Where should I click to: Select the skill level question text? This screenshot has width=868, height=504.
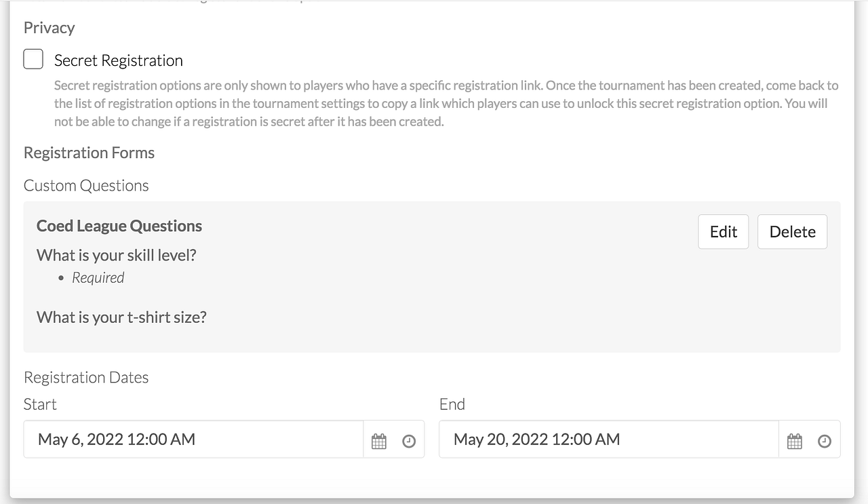pos(116,256)
